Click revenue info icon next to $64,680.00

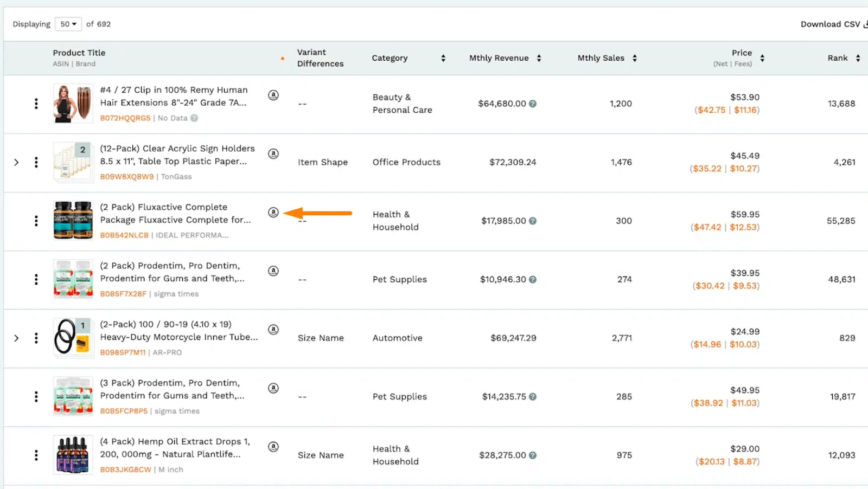tap(533, 104)
